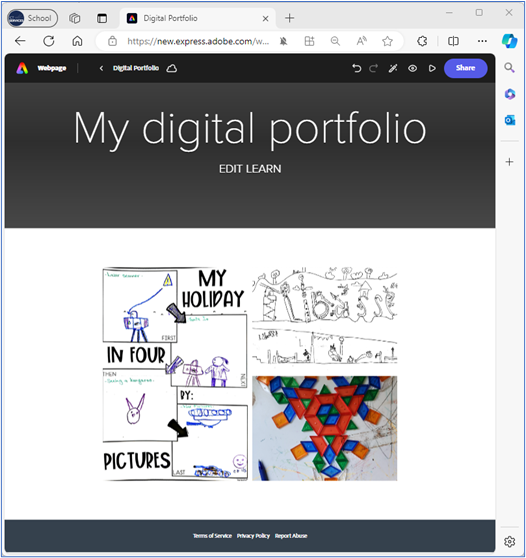Undo the last edit

click(x=356, y=68)
